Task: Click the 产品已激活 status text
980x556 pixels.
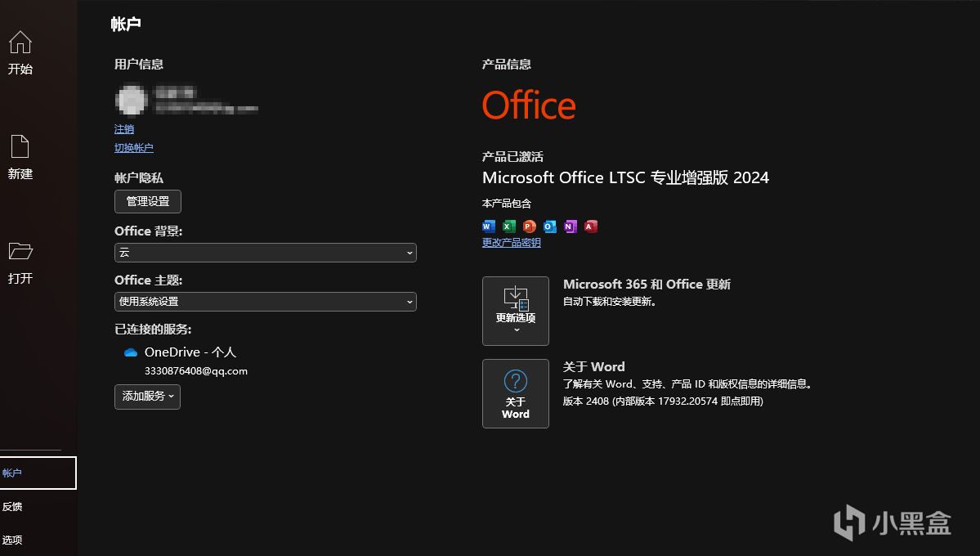Action: [x=512, y=156]
